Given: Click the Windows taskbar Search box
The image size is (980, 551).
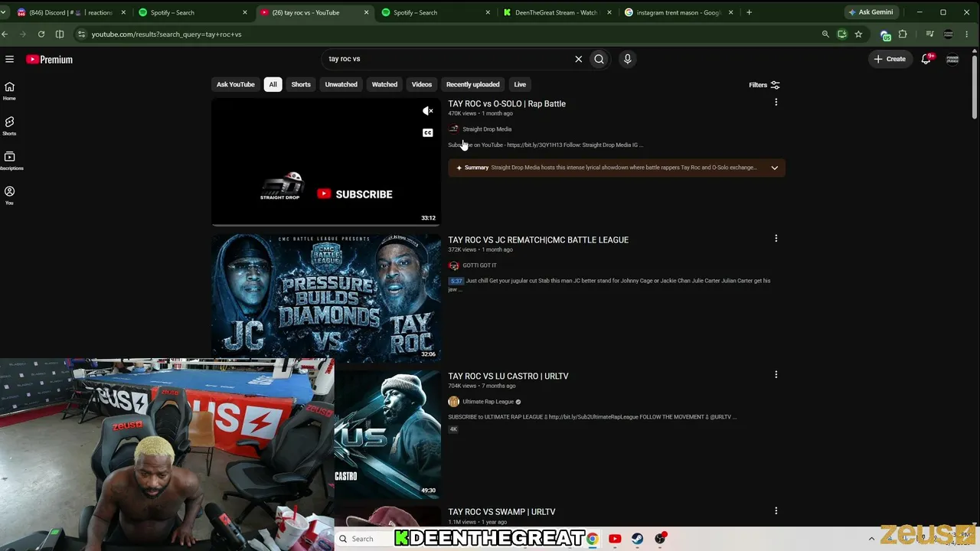Looking at the screenshot, I should (x=364, y=539).
